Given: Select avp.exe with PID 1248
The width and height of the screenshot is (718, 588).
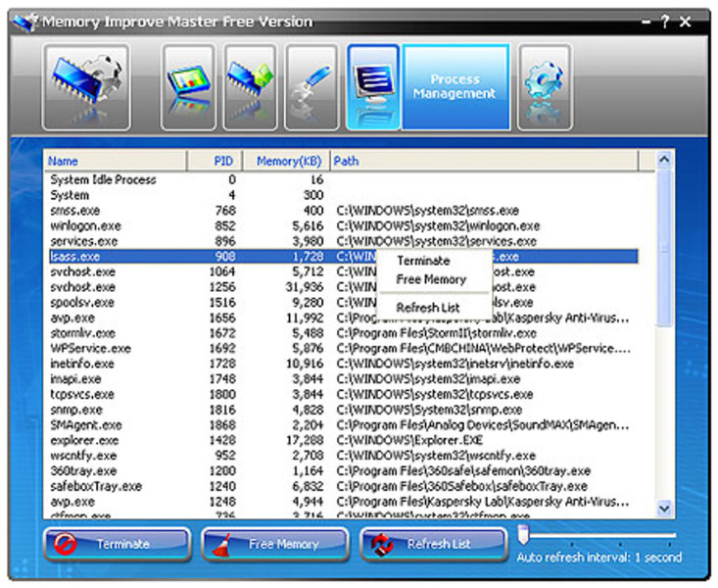Looking at the screenshot, I should (344, 502).
